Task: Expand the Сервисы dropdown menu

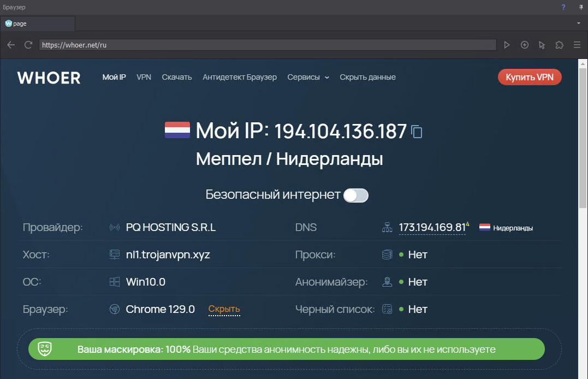Action: pyautogui.click(x=308, y=78)
